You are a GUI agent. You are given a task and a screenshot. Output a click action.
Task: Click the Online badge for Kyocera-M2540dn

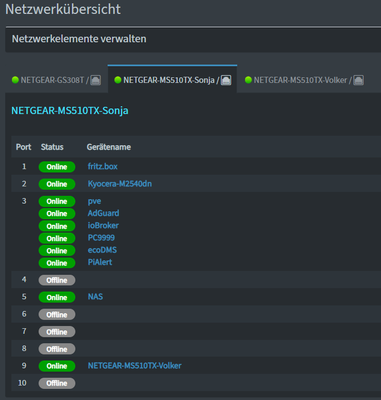tap(57, 184)
